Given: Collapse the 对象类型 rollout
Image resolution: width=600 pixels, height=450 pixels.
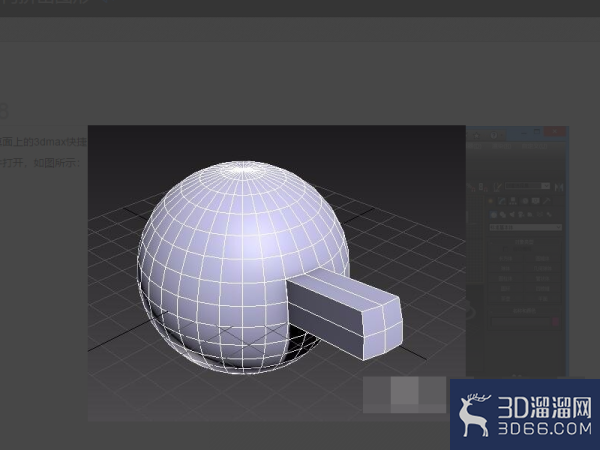Looking at the screenshot, I should [x=524, y=242].
